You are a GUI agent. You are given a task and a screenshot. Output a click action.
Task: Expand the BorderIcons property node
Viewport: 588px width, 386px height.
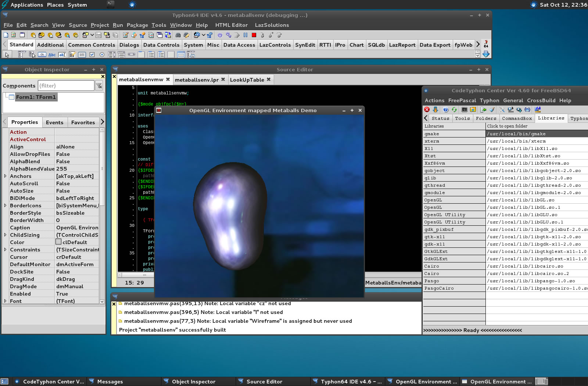point(5,205)
